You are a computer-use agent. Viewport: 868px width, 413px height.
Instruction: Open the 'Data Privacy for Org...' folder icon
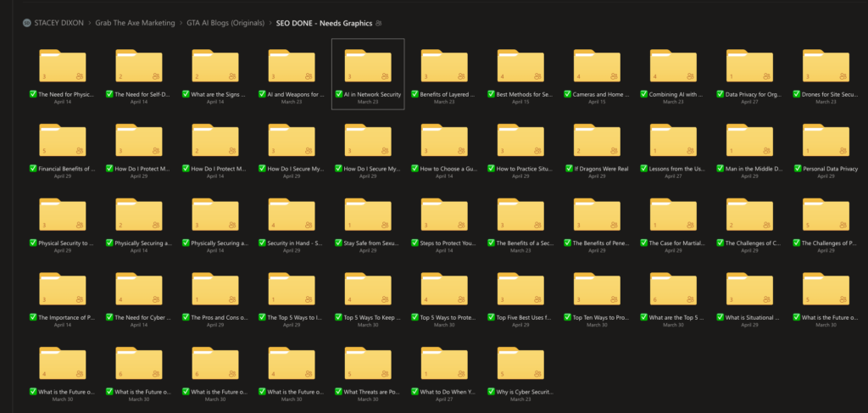tap(750, 66)
